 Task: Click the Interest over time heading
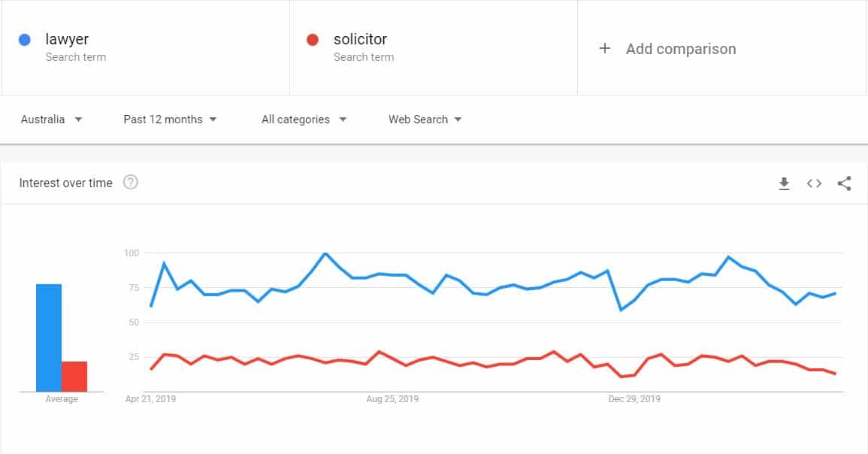click(x=66, y=183)
